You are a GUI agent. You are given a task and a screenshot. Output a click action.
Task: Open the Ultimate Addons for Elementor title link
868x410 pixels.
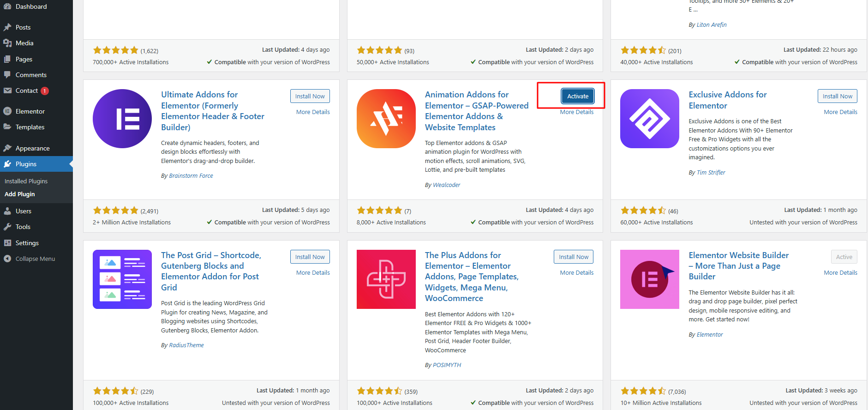point(213,111)
